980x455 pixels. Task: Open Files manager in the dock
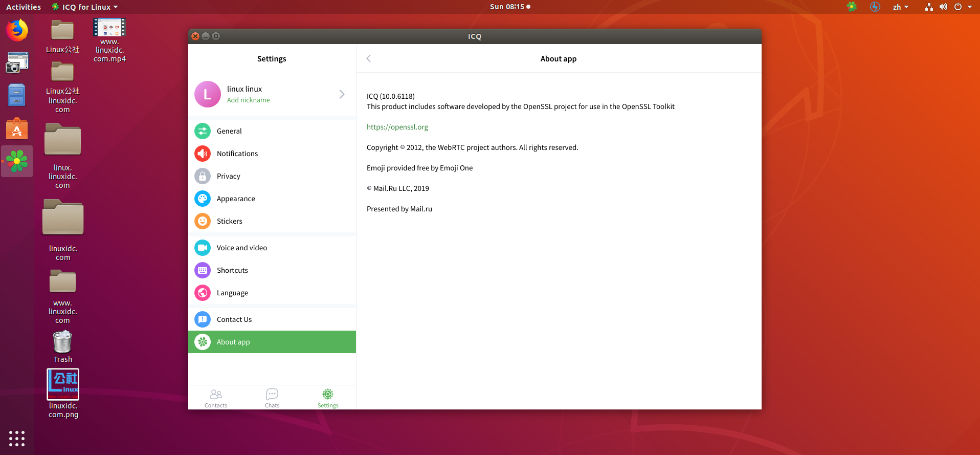pyautogui.click(x=17, y=95)
